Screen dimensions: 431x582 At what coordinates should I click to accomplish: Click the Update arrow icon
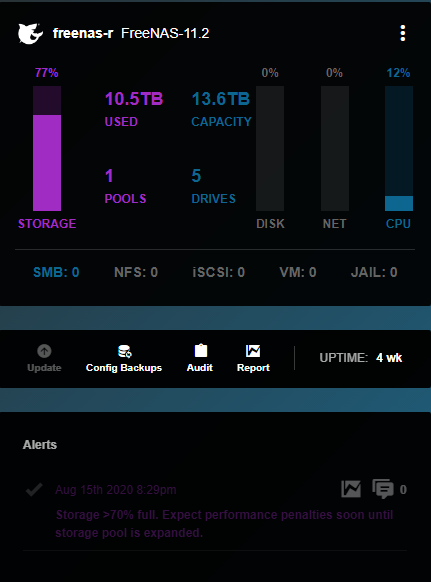(x=44, y=351)
